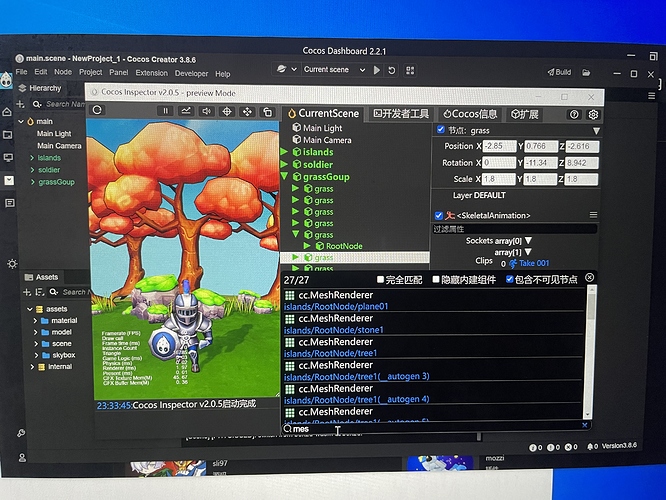The width and height of the screenshot is (666, 500).
Task: Clear the search results with circled X
Action: pyautogui.click(x=590, y=277)
